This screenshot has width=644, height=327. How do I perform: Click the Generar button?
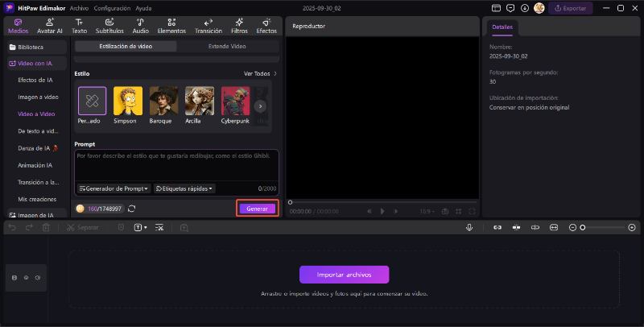[x=258, y=209]
